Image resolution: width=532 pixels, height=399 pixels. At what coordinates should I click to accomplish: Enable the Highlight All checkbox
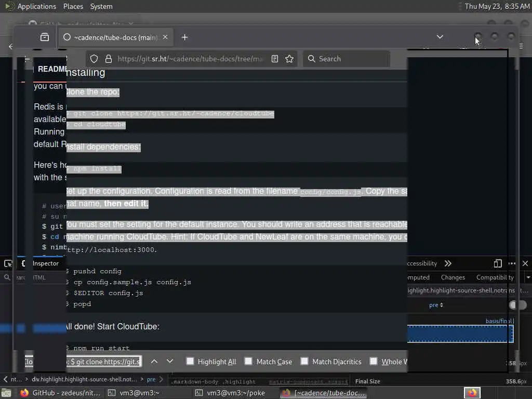[190, 362]
